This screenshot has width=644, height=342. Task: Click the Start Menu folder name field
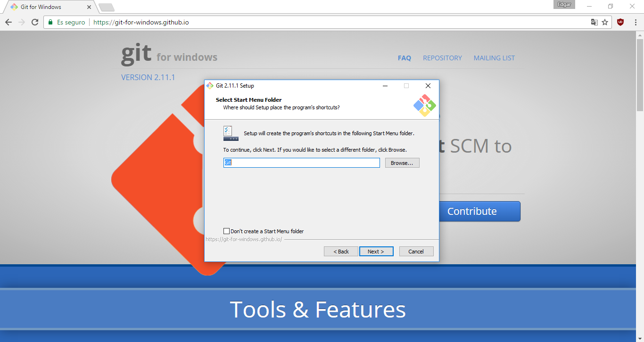[302, 163]
